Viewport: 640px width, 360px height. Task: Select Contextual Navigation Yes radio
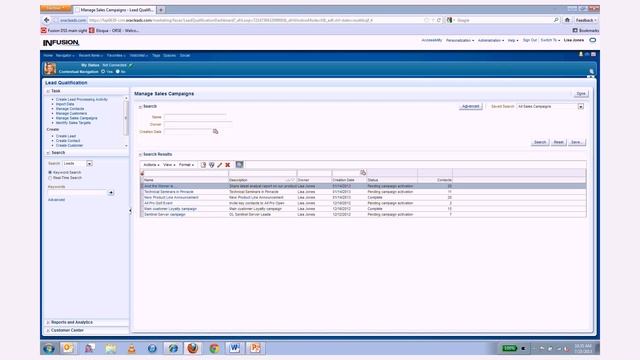pyautogui.click(x=103, y=71)
